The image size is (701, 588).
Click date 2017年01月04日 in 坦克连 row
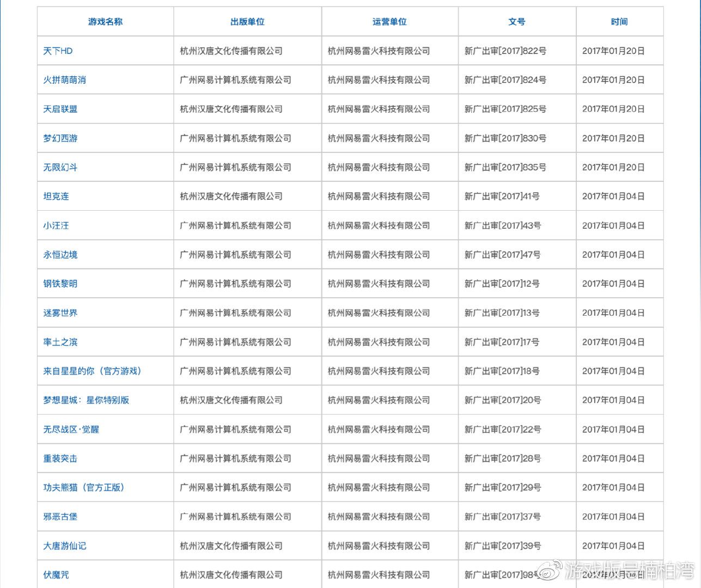coord(613,197)
